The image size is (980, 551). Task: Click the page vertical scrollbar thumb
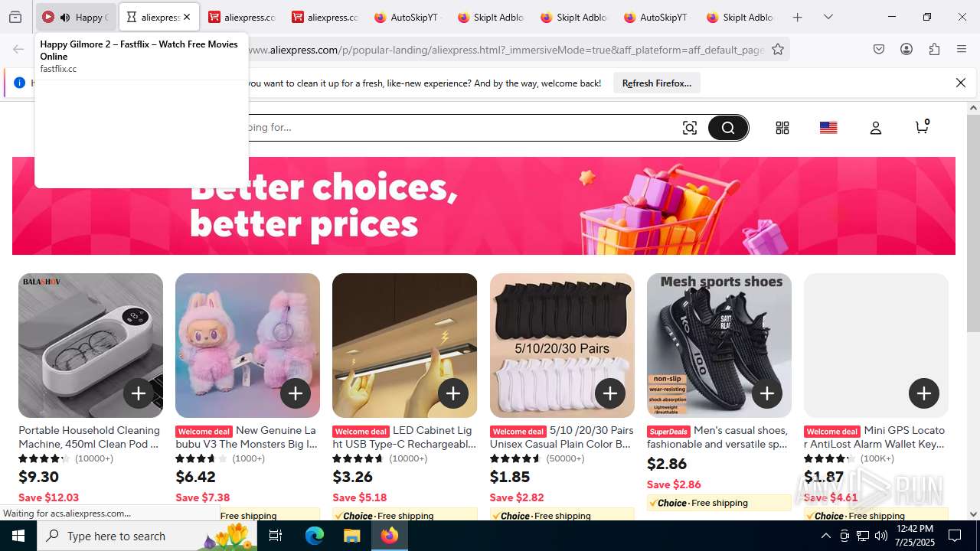[973, 223]
